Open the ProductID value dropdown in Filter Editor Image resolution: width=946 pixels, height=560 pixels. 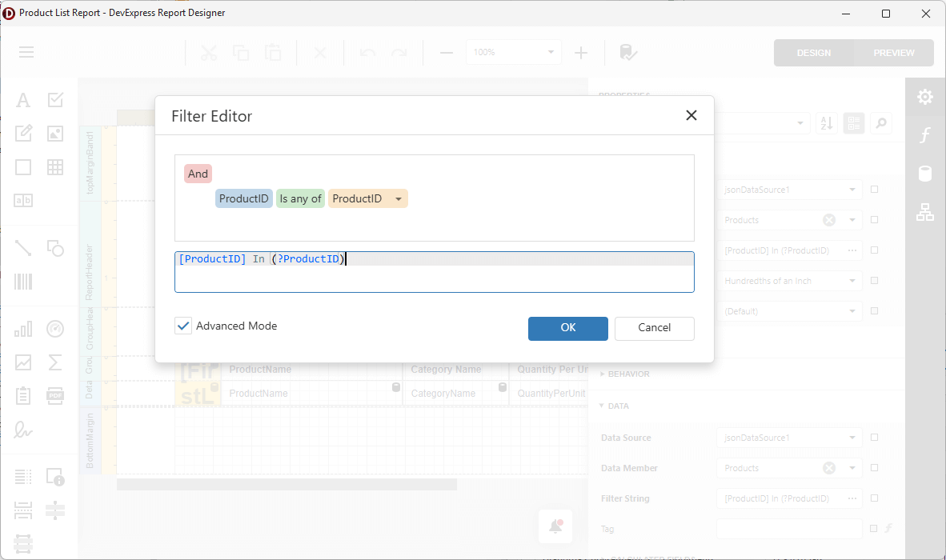399,198
